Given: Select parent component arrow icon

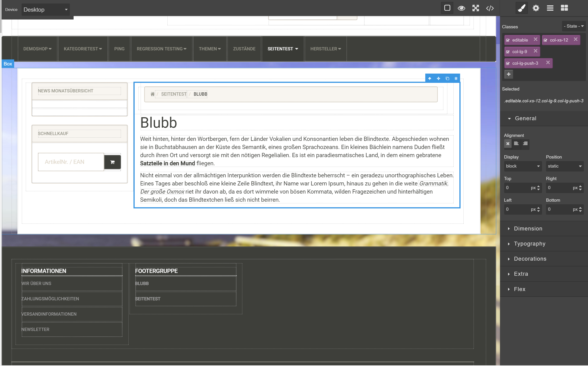Looking at the screenshot, I should point(429,78).
